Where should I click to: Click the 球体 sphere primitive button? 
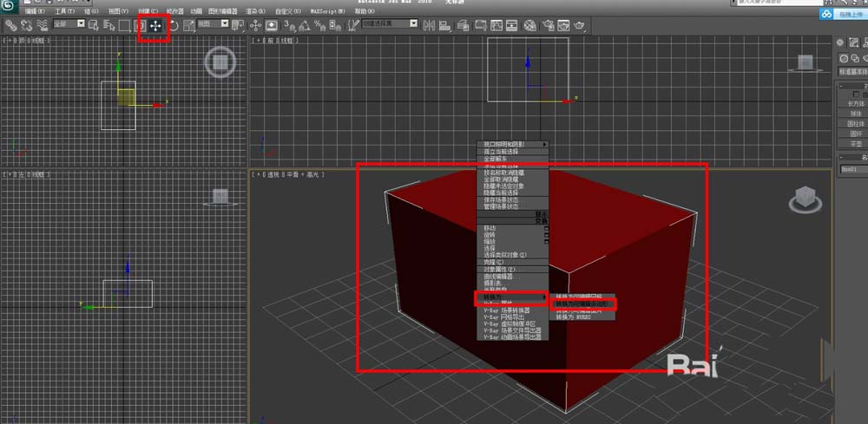pyautogui.click(x=854, y=113)
